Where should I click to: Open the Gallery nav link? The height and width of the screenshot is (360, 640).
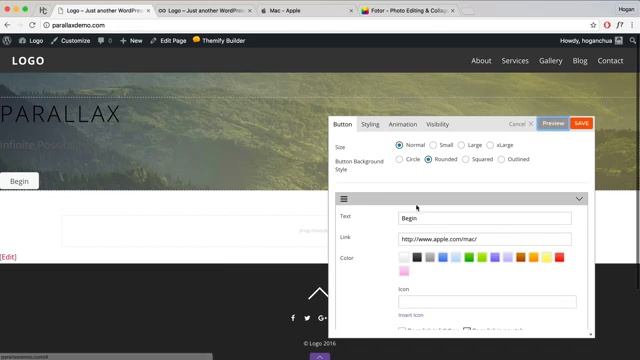click(x=551, y=60)
